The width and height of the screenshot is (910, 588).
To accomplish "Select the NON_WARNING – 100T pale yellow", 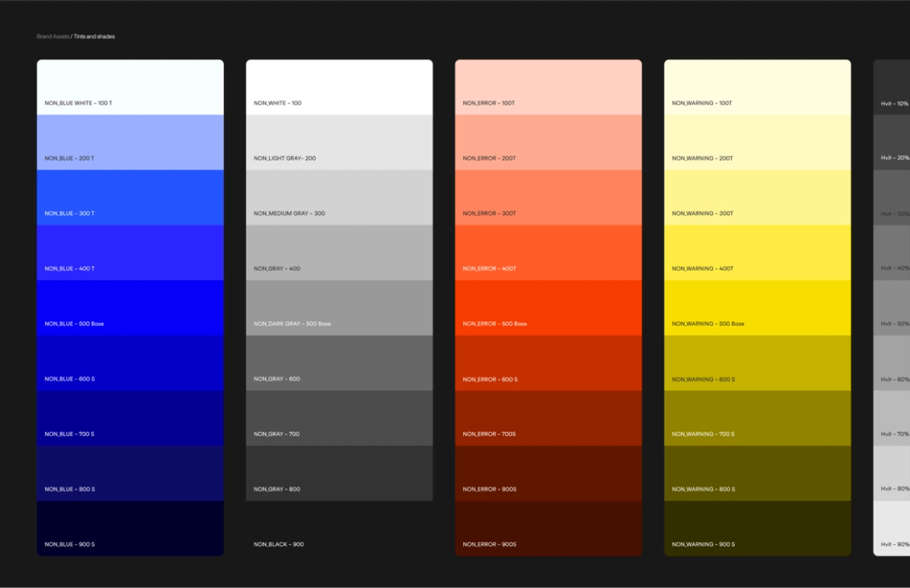I will (757, 86).
